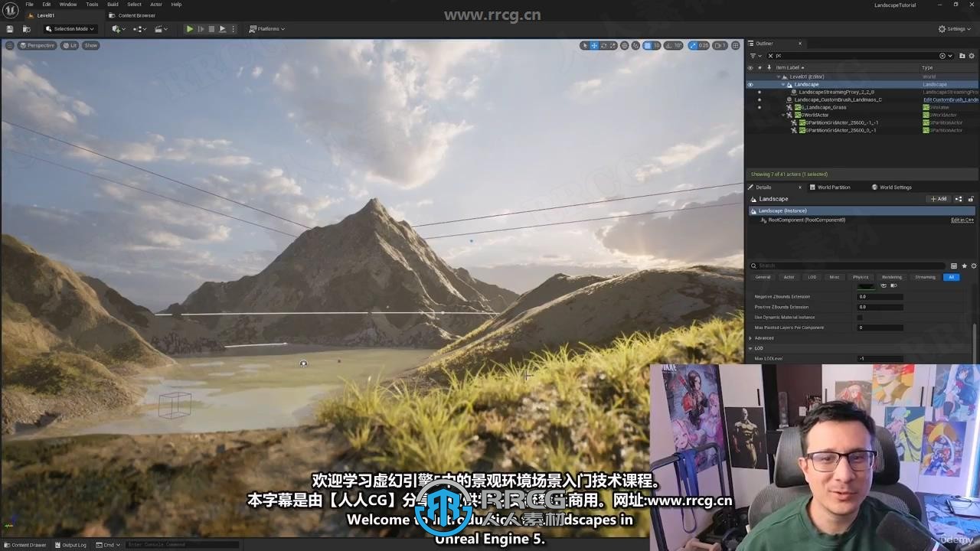Click the green Play button

(x=190, y=29)
